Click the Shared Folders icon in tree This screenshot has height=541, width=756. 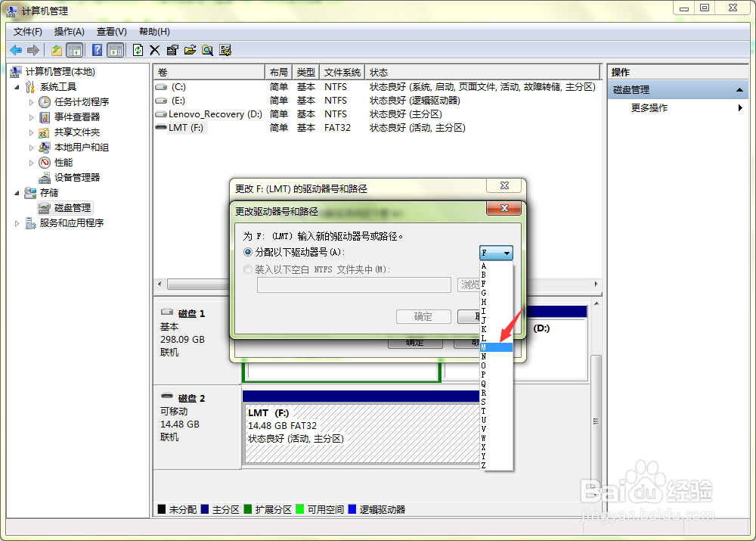[45, 132]
